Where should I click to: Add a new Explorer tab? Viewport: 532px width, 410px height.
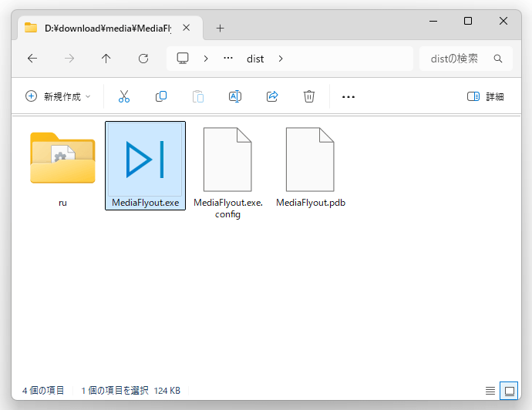pos(220,28)
